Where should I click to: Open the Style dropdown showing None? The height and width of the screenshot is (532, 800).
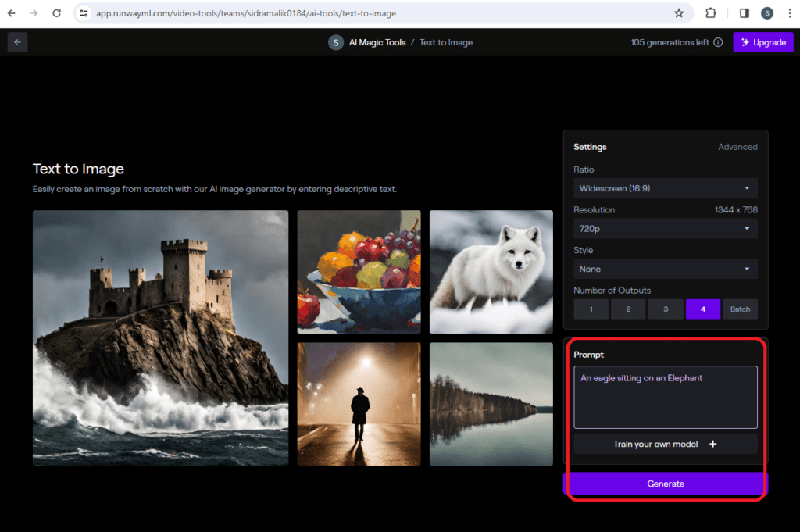665,268
